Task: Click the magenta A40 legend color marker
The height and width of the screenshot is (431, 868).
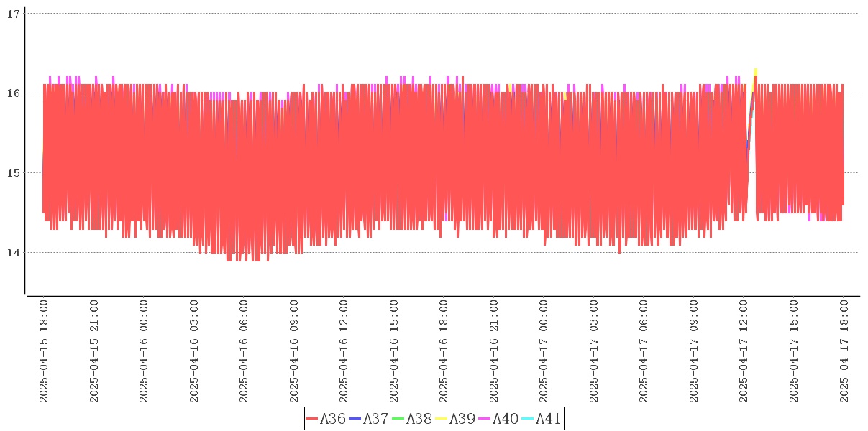Action: pos(485,419)
